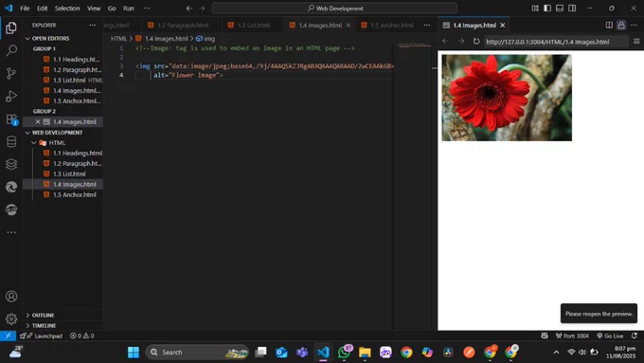Open Chrome from the Windows taskbar
This screenshot has width=644, height=363.
tap(406, 353)
